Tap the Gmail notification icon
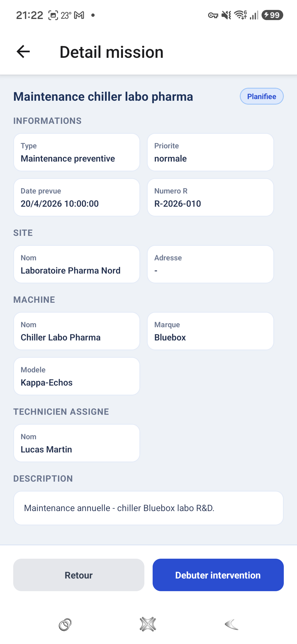Image resolution: width=297 pixels, height=644 pixels. [79, 15]
